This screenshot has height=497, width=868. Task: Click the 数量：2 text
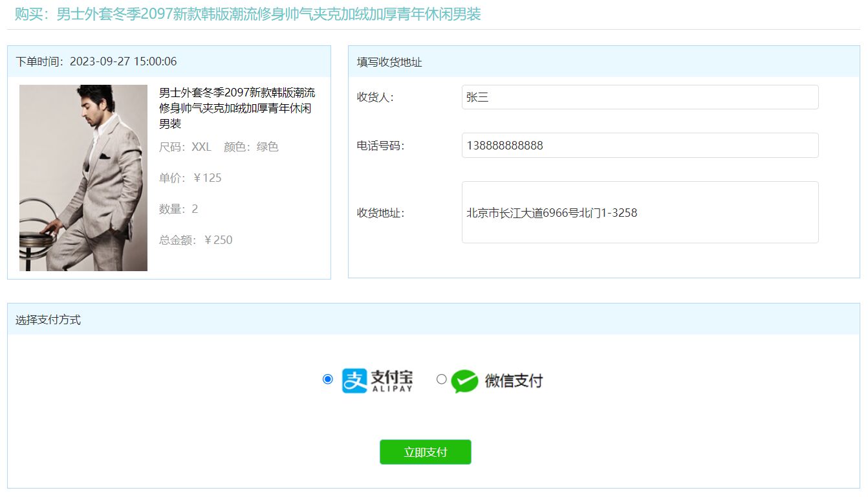click(179, 209)
